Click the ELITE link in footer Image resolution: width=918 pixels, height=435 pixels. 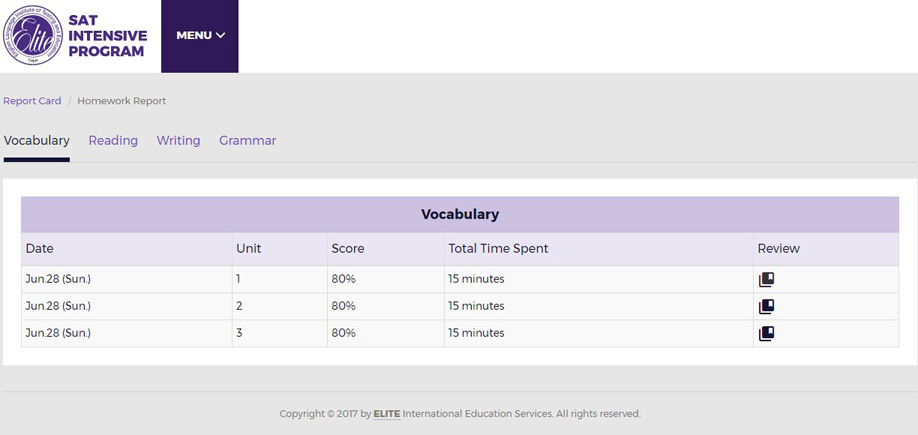(387, 414)
